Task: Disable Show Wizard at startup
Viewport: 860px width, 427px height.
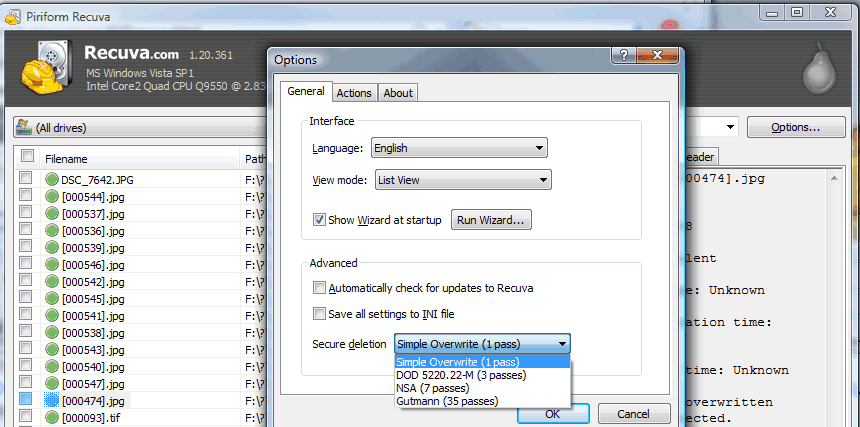Action: [319, 220]
